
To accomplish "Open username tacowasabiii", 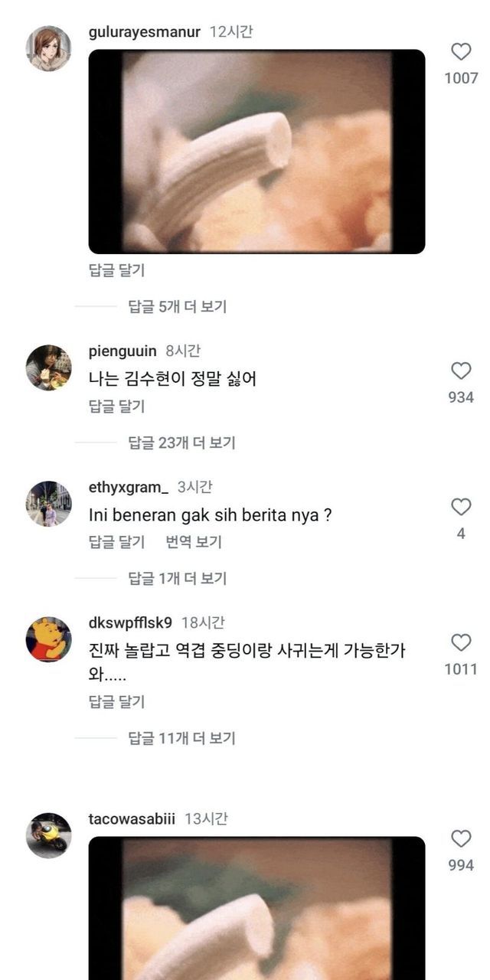I will [132, 818].
